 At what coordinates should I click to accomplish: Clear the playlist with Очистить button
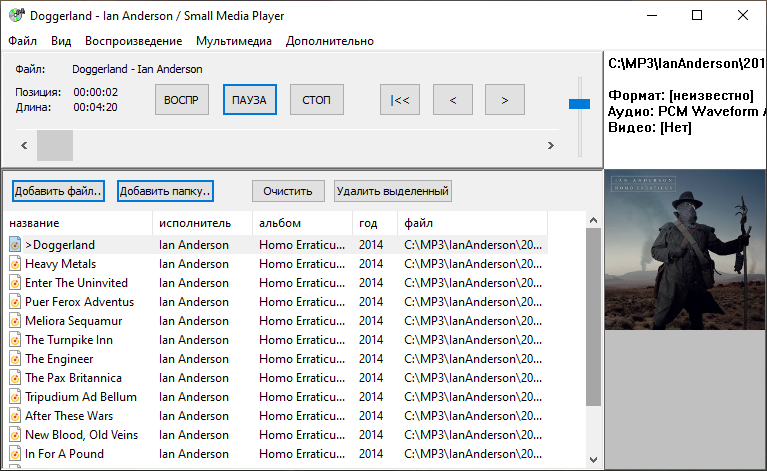click(288, 191)
